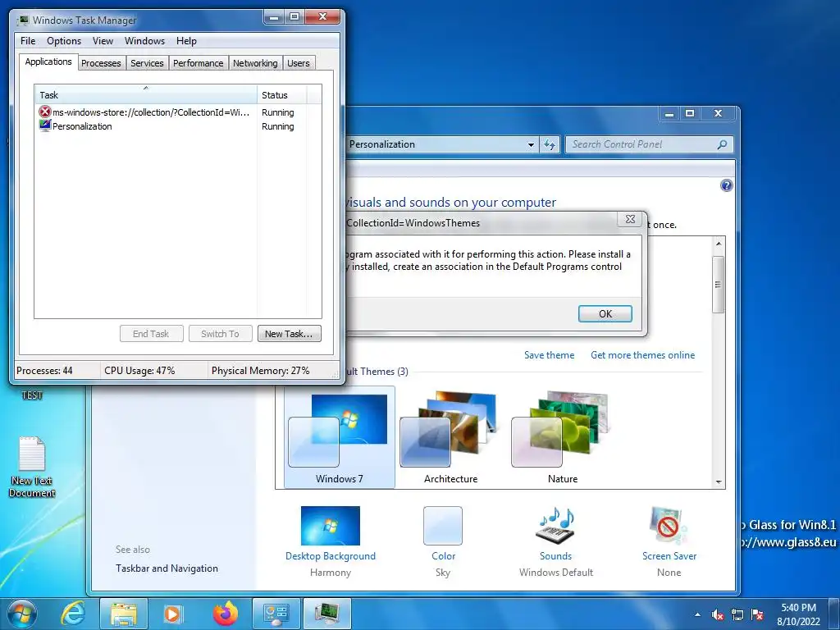Click the network tray icon
Viewport: 840px width, 630px height.
coord(737,615)
